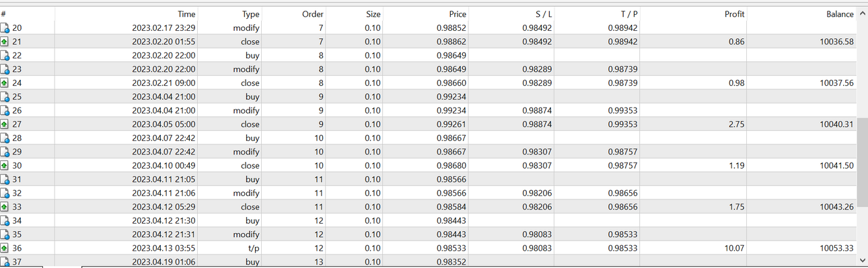Sort by the Balance column header
868x268 pixels.
point(801,14)
